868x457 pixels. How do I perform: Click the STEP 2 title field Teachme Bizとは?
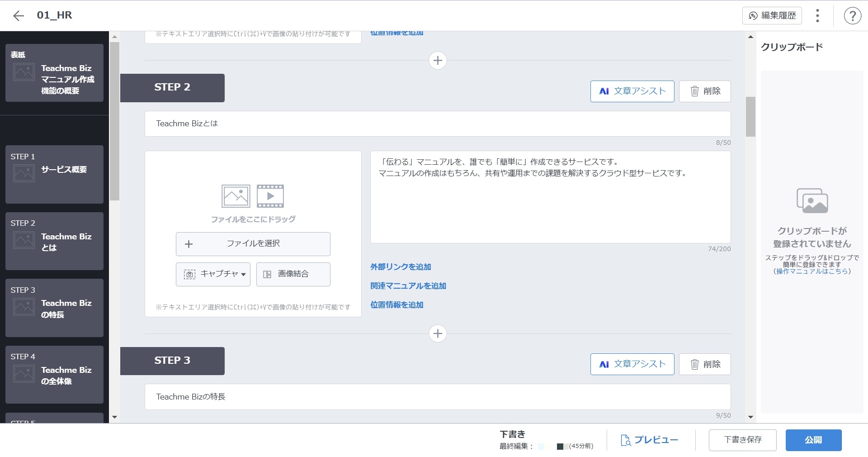point(437,124)
